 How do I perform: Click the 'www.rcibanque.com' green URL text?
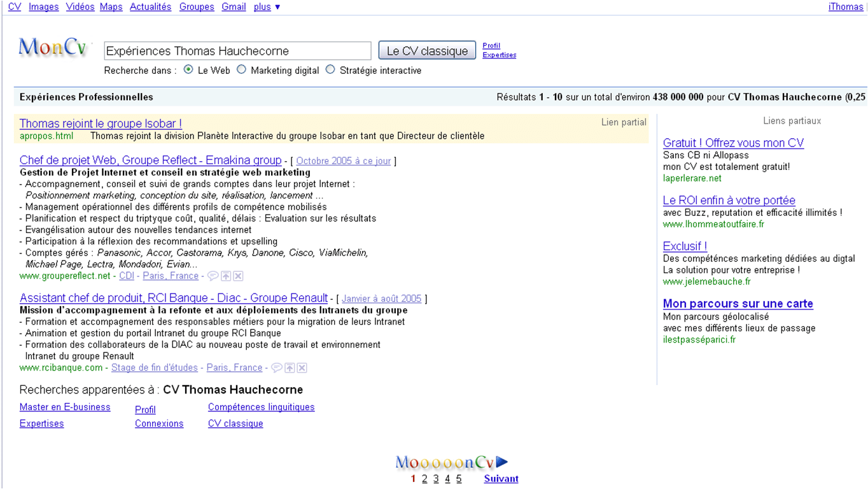coord(61,367)
